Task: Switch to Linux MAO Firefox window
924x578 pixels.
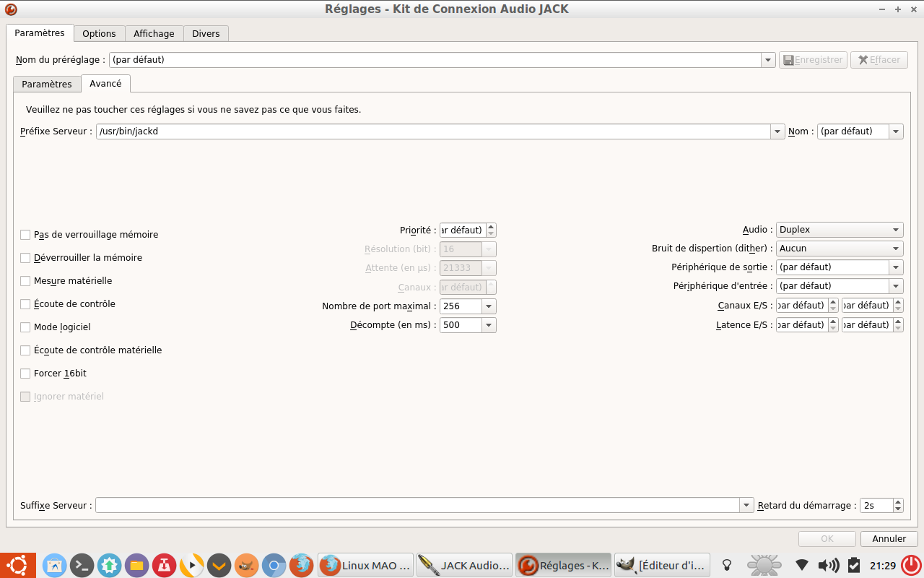Action: (x=366, y=565)
